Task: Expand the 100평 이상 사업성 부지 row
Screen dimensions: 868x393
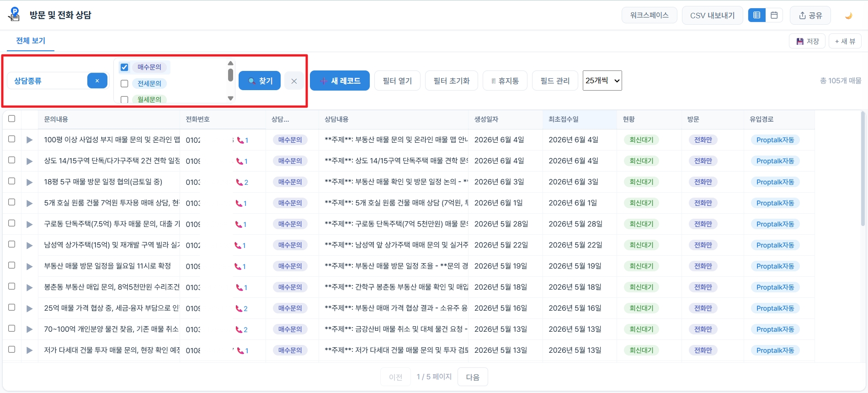Action: pyautogui.click(x=29, y=140)
